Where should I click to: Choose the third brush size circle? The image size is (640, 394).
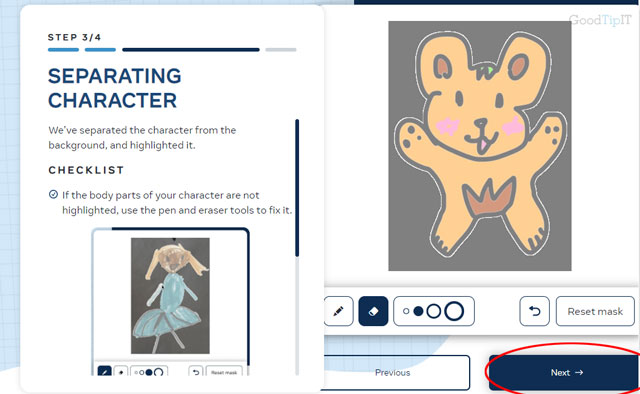point(433,311)
